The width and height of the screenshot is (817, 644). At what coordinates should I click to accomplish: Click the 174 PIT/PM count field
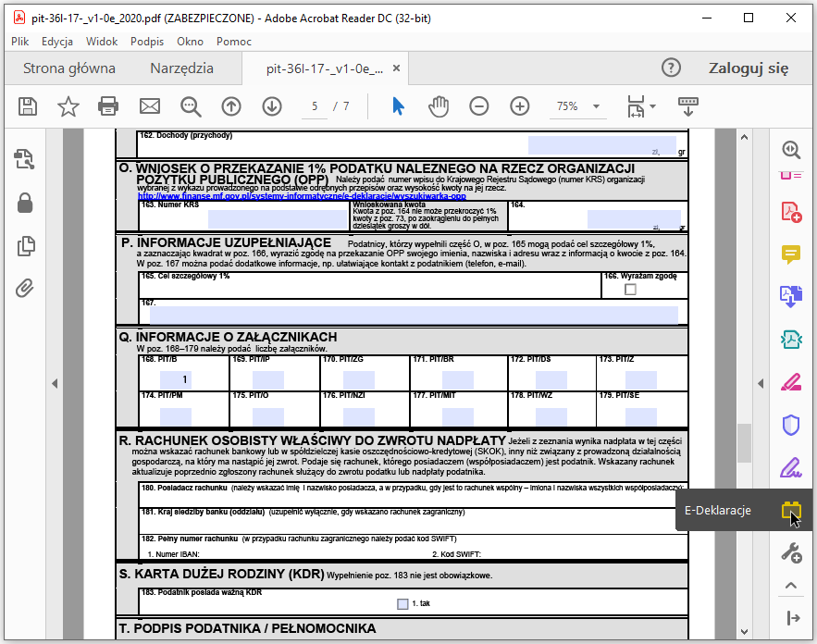[176, 416]
